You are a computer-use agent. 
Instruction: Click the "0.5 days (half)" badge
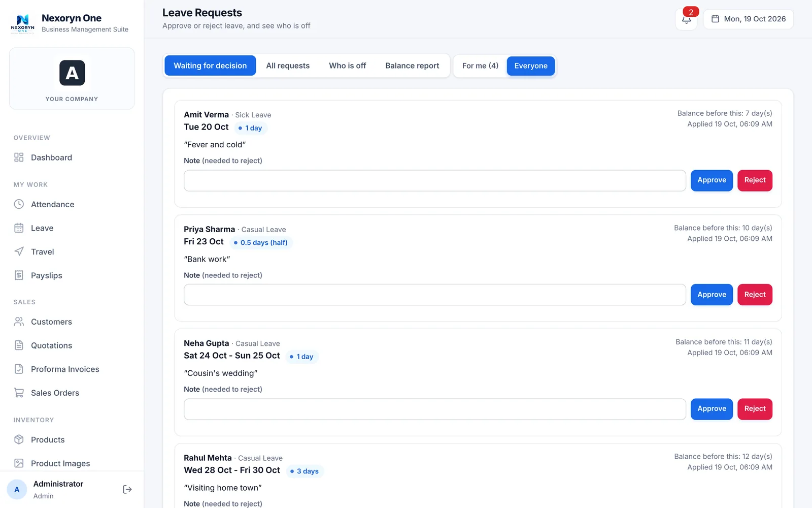[x=261, y=242]
